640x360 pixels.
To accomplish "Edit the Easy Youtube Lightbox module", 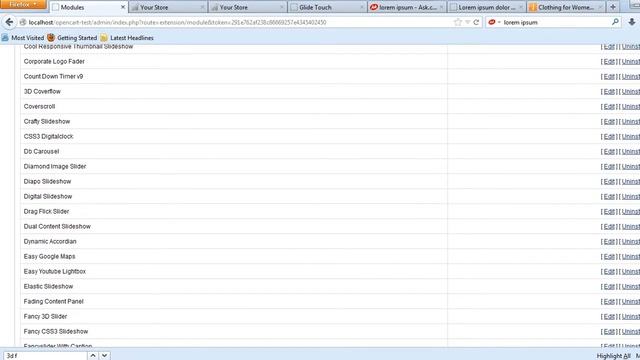I will pyautogui.click(x=609, y=272).
